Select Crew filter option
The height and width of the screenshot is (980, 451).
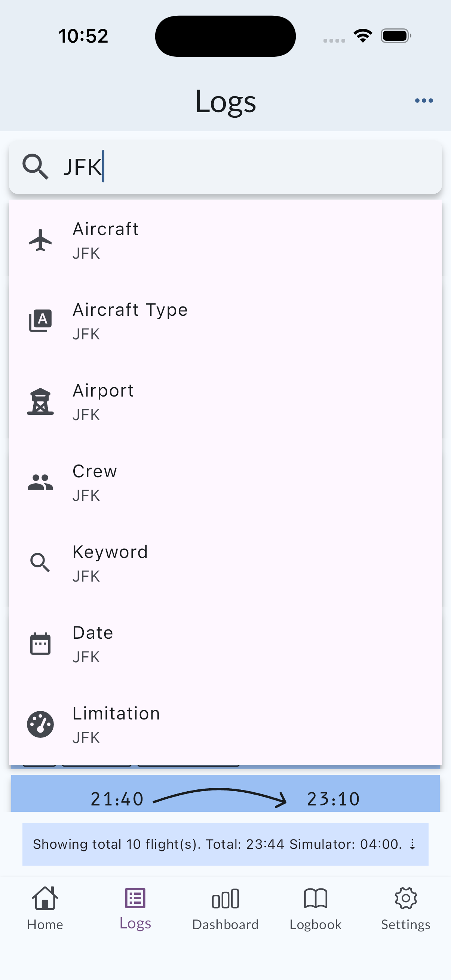point(228,483)
